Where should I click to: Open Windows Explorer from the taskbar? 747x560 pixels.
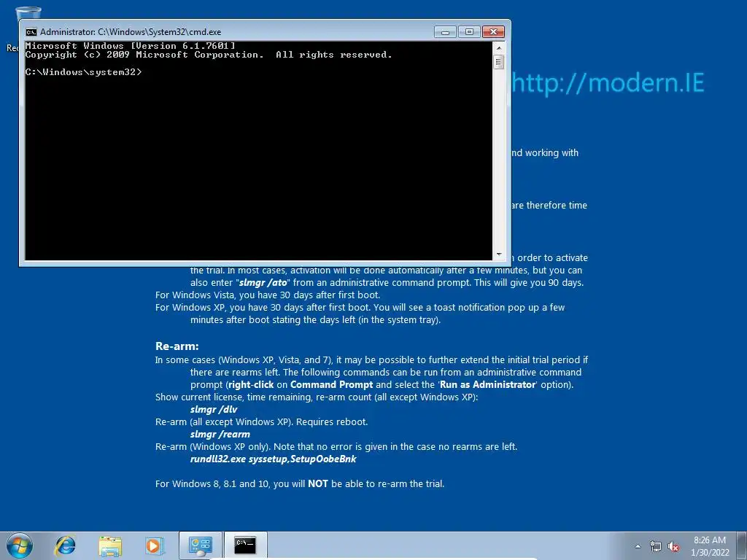point(110,545)
